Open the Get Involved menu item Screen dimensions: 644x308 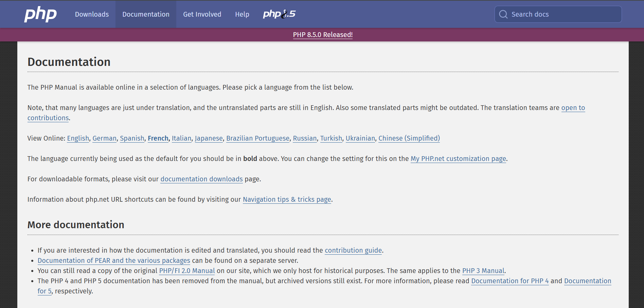202,14
